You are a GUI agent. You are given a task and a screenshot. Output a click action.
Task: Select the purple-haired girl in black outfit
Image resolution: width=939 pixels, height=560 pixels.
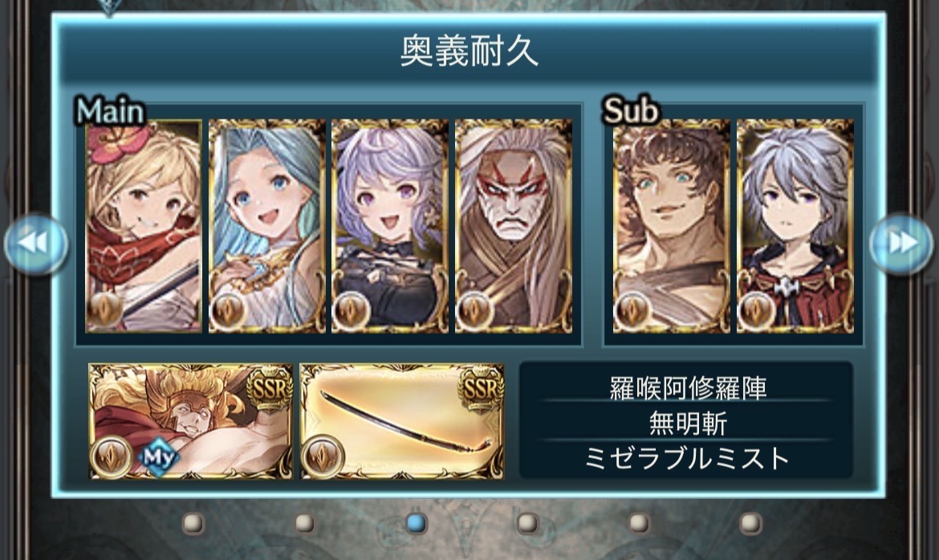point(391,225)
